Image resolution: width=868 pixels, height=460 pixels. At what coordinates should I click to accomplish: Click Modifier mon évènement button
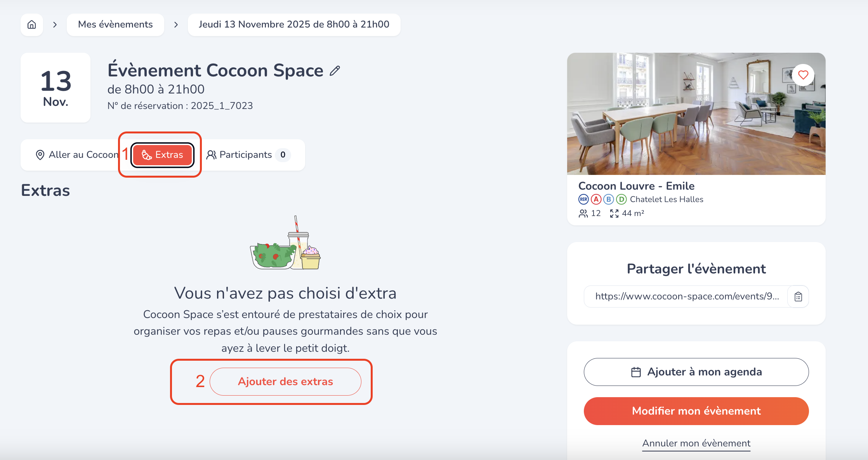696,411
